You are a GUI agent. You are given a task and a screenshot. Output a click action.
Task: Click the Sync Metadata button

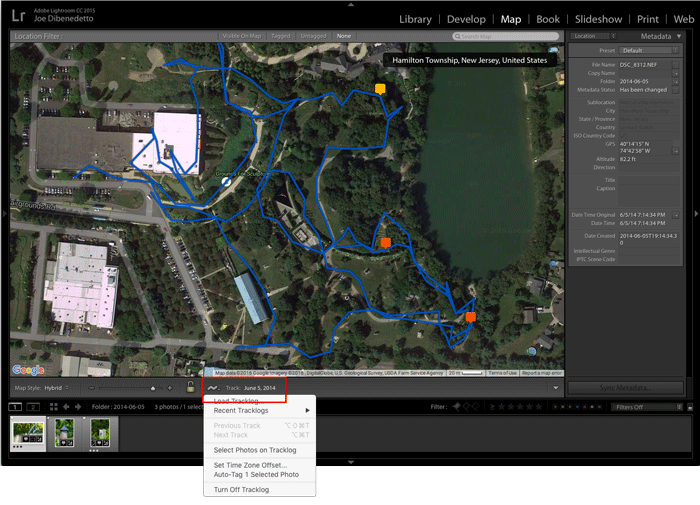[625, 388]
